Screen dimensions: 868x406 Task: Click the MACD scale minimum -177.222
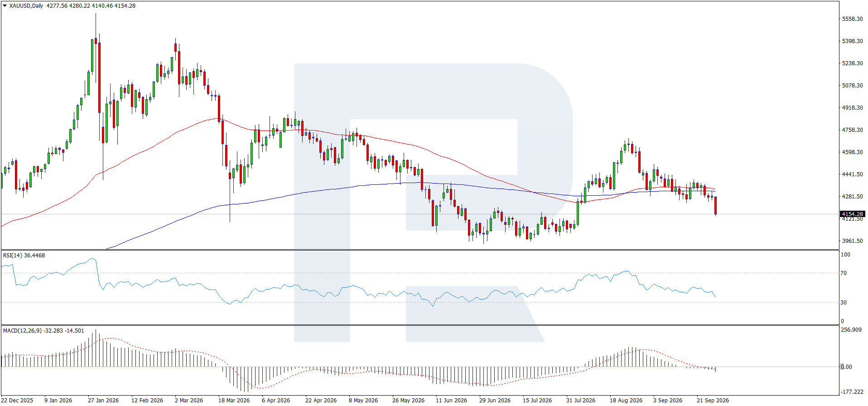852,392
